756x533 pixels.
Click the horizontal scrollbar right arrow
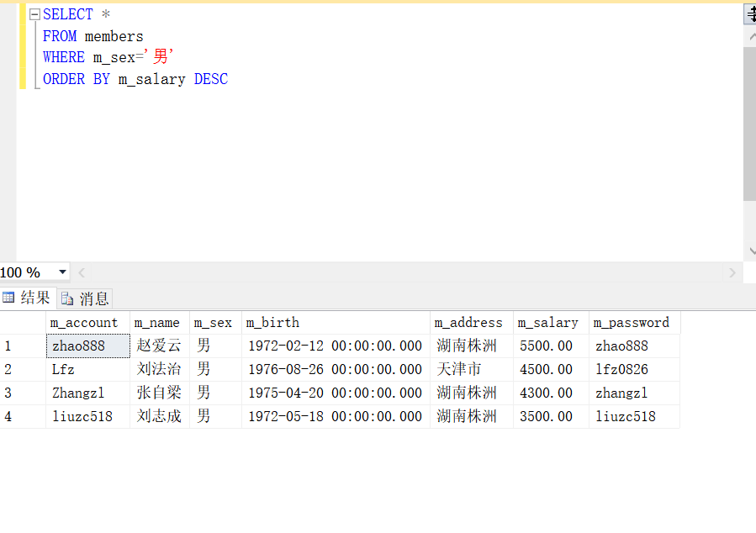point(732,272)
